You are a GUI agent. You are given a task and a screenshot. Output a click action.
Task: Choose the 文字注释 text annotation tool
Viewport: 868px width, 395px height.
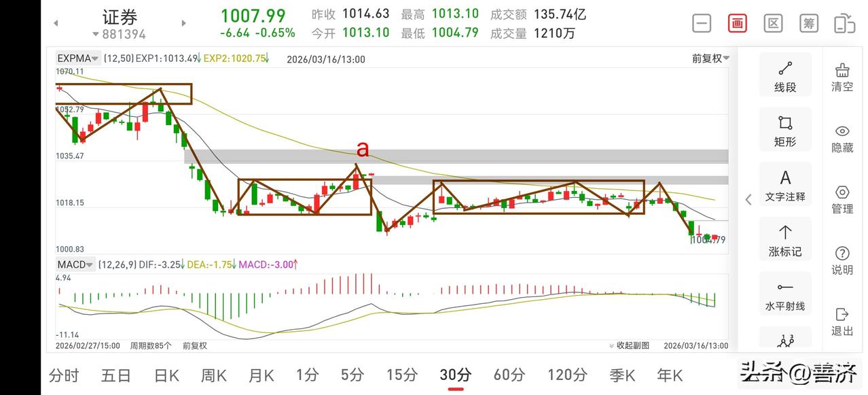(785, 186)
